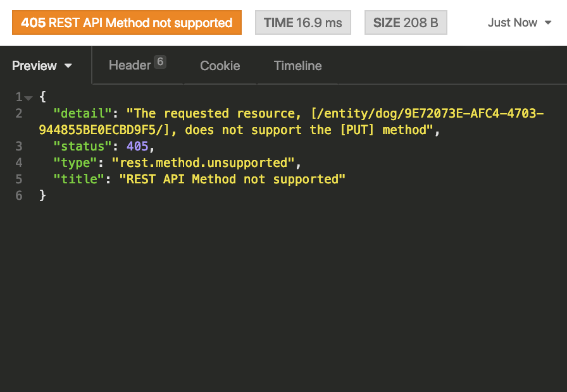Click the "rest.method.unsupported" type value
The height and width of the screenshot is (392, 567).
click(203, 163)
